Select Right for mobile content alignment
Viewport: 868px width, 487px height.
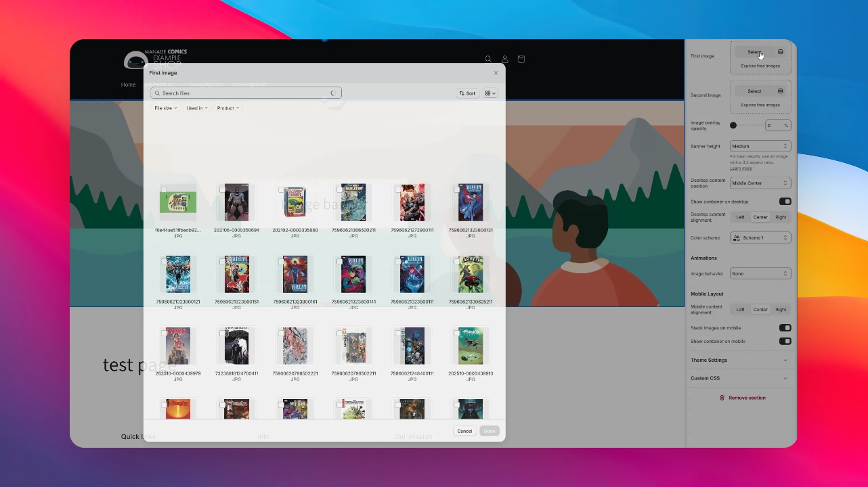tap(781, 310)
